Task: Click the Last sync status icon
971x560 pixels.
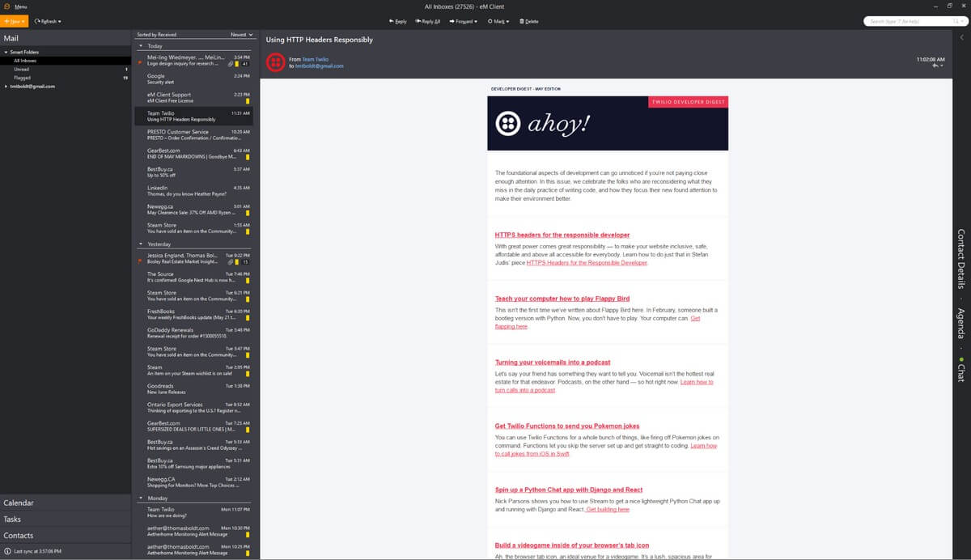Action: 6,551
